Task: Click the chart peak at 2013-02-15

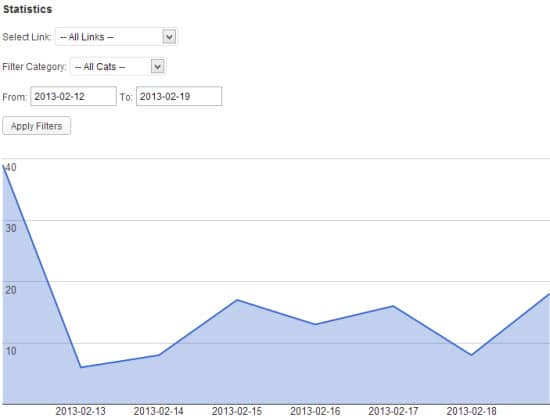Action: [x=237, y=300]
